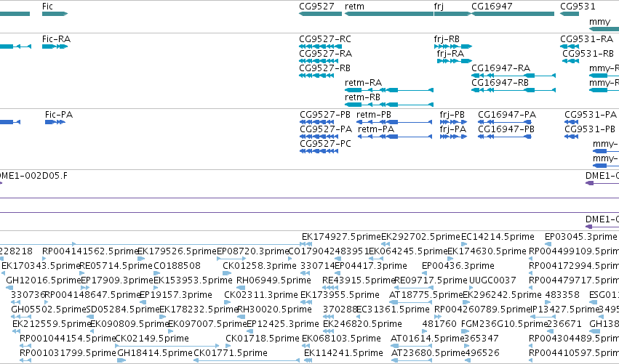Screen dimensions: 619x364
Task: Click the CG9531-PA protein label
Action: 591,115
